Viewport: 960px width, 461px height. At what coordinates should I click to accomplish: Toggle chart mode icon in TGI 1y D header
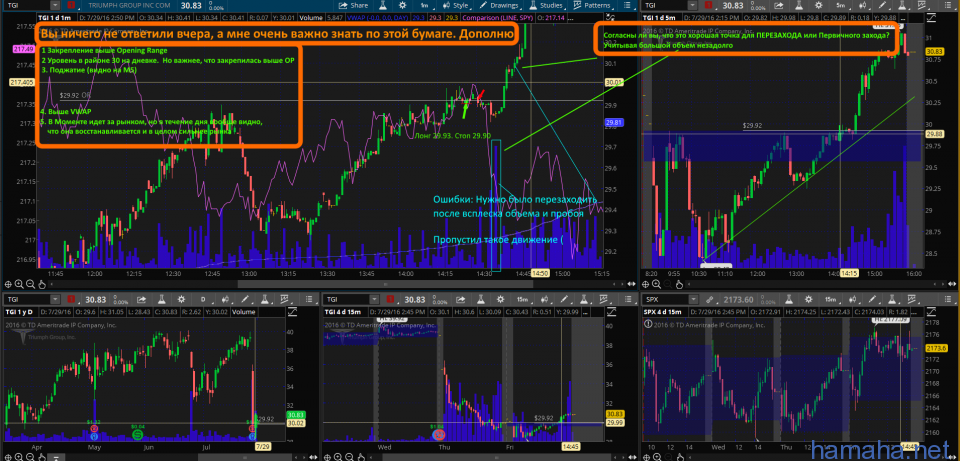(293, 312)
